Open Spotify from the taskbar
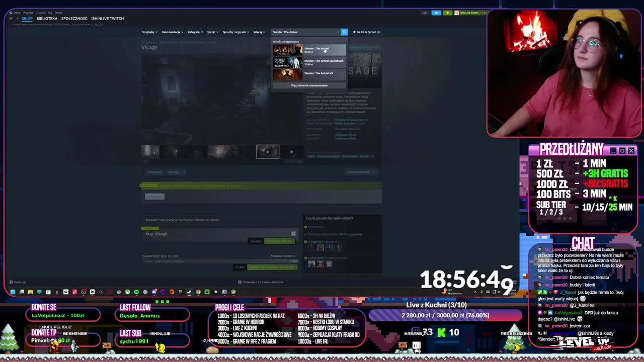 pos(136,292)
